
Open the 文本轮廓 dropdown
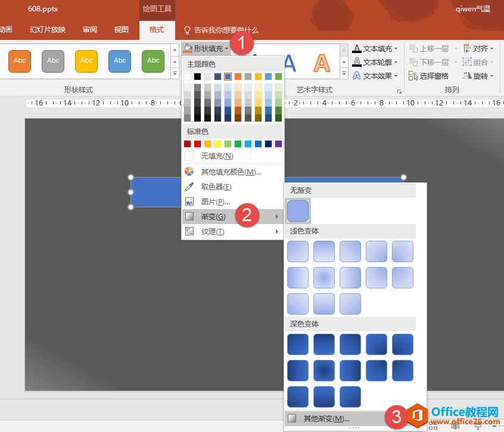pos(375,62)
